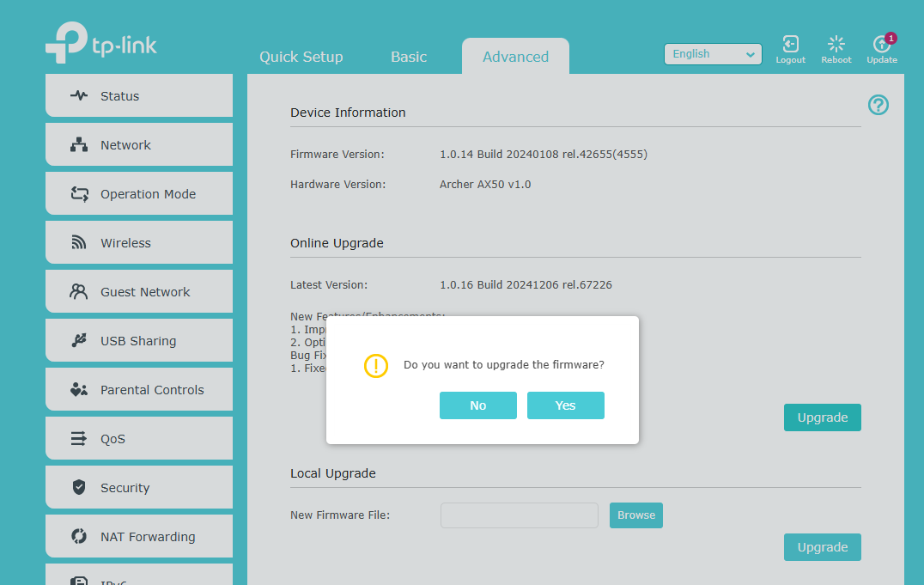This screenshot has width=924, height=585.
Task: Click the help question mark icon
Action: [x=878, y=105]
